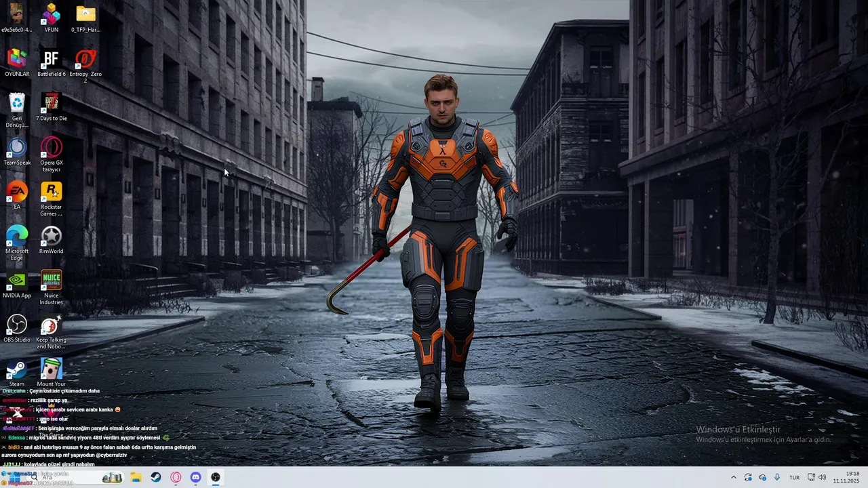Open TeamSpeak desktop icon
This screenshot has width=868, height=488.
coord(17,151)
